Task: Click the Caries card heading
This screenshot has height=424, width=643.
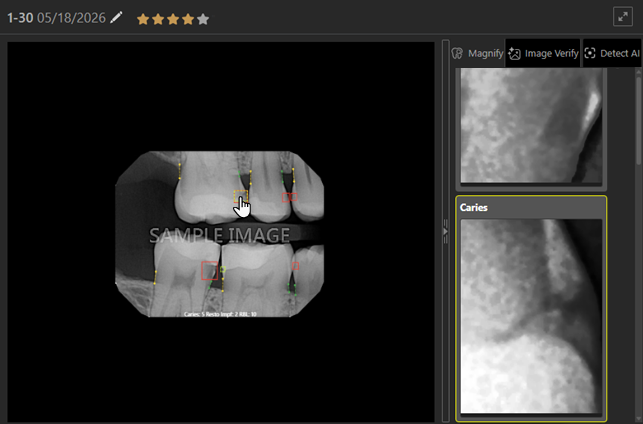Action: [x=474, y=207]
